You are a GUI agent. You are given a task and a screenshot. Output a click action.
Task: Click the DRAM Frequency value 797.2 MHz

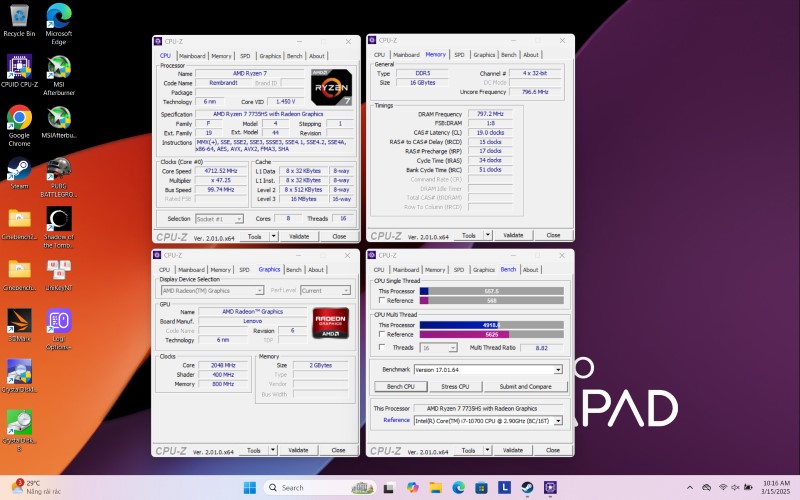[x=490, y=114]
